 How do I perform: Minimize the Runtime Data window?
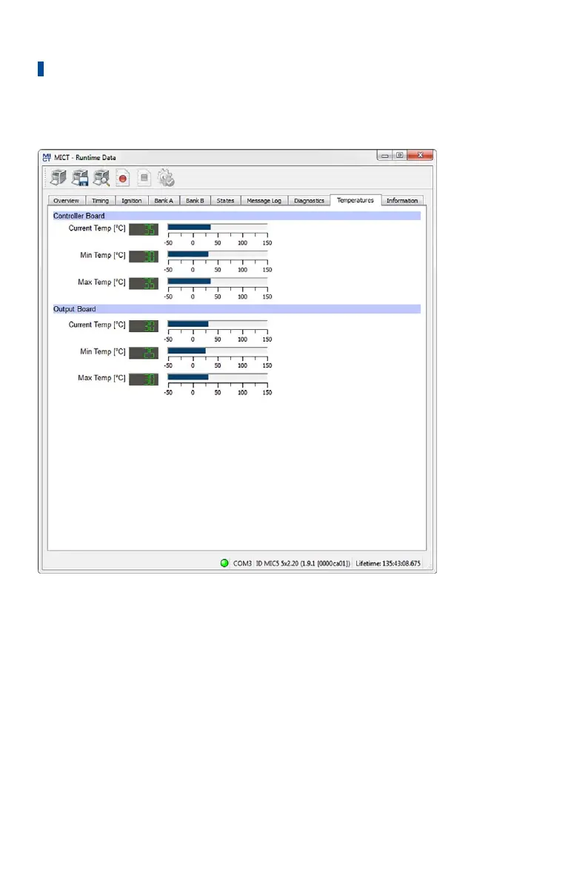click(x=385, y=155)
